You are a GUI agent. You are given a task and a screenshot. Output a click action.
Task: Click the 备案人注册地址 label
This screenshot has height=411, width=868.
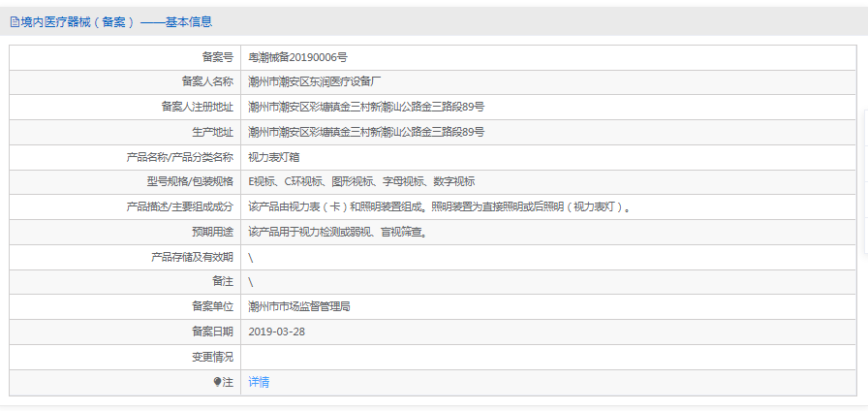point(198,107)
